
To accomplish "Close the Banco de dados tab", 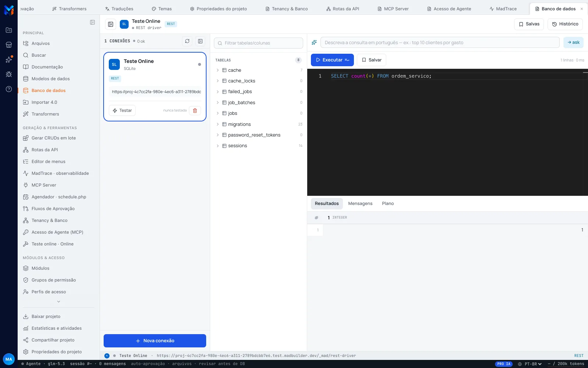I will pyautogui.click(x=582, y=9).
